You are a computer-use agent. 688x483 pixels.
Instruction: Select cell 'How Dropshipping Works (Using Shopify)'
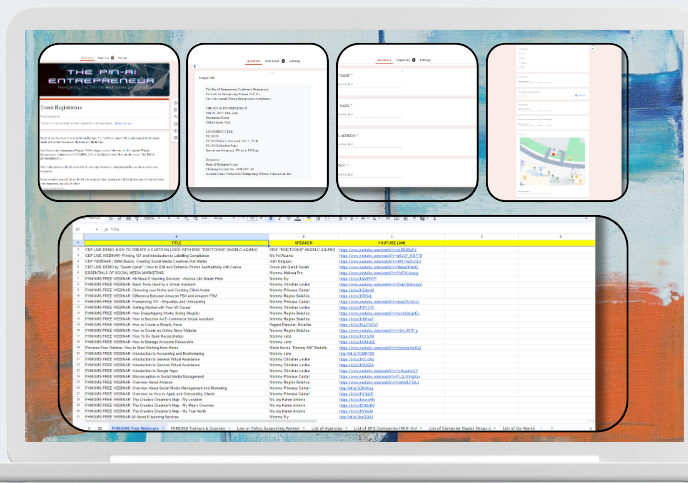click(x=176, y=313)
